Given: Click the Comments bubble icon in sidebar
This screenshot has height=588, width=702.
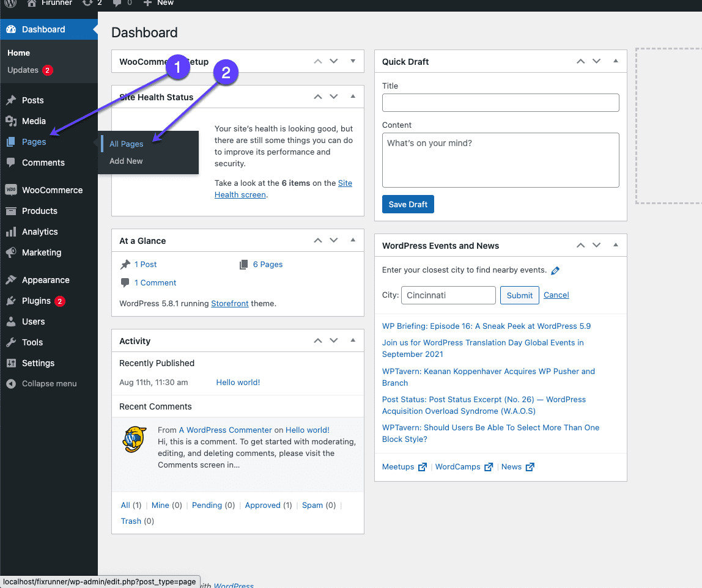Looking at the screenshot, I should point(11,163).
